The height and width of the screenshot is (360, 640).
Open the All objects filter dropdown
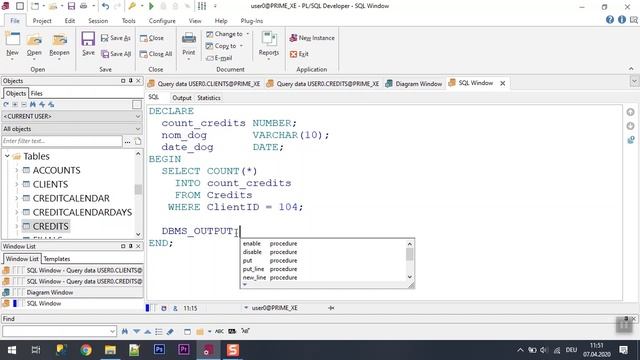[138, 129]
